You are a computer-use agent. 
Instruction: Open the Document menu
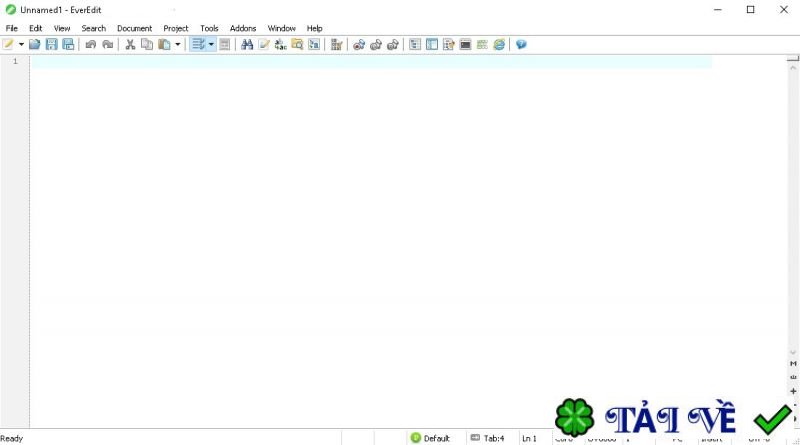[135, 28]
